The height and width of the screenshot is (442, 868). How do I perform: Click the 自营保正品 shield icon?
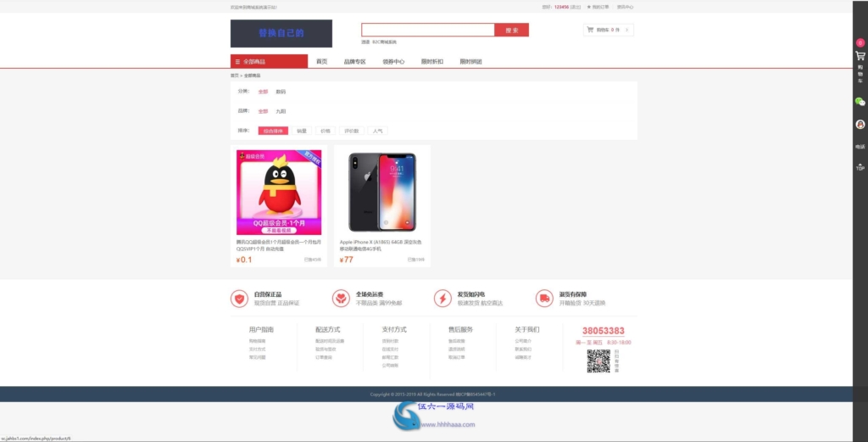click(x=239, y=299)
